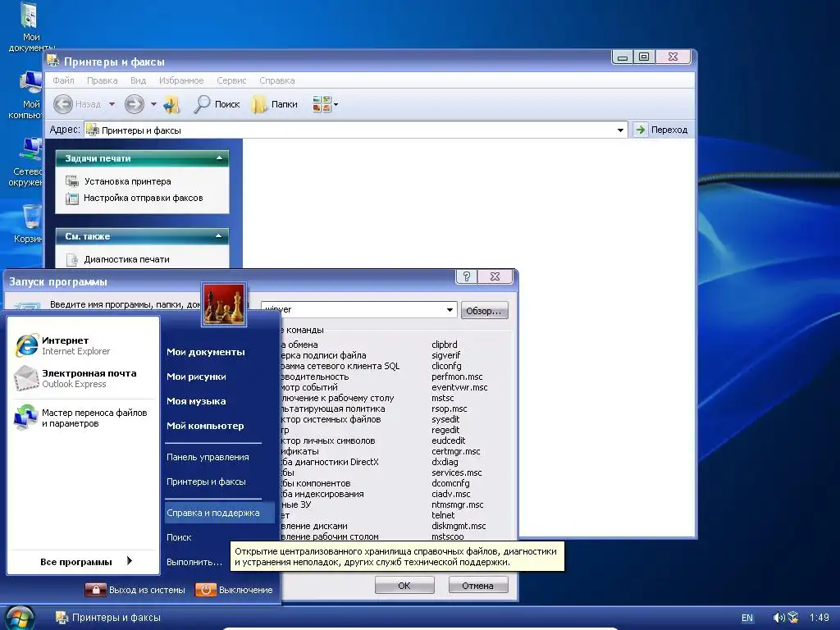Collapse the Задачи печати panel
Viewport: 840px width, 630px height.
coord(219,158)
